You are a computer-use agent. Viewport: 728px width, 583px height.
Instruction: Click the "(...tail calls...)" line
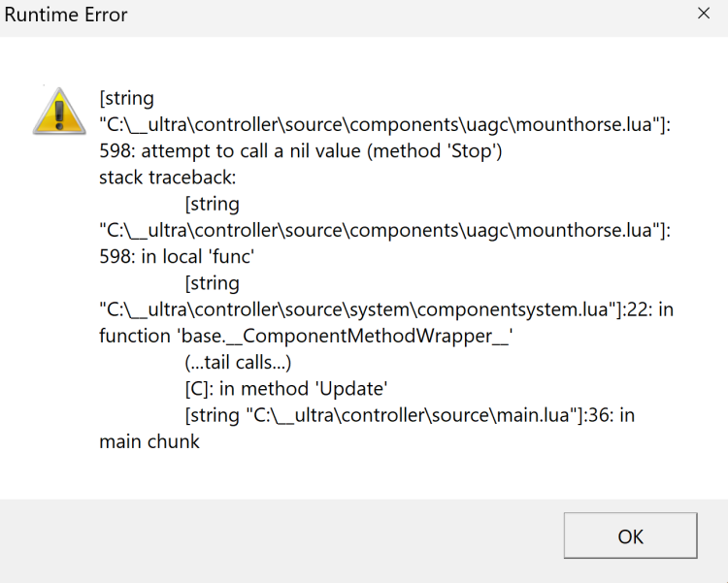[x=238, y=362]
